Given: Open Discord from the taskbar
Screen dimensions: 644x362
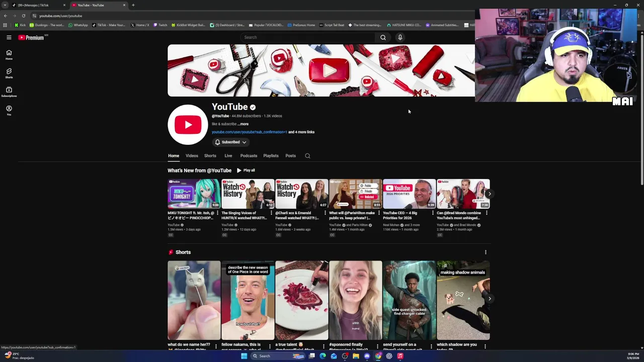Looking at the screenshot, I should pos(367,356).
